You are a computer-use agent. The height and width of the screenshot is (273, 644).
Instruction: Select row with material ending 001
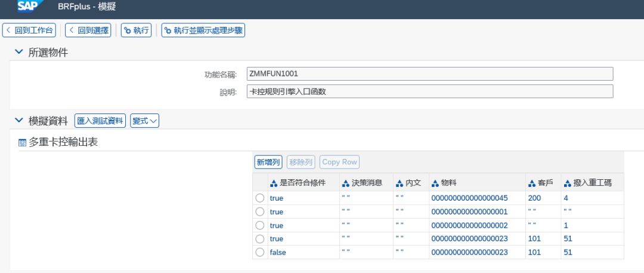[259, 211]
